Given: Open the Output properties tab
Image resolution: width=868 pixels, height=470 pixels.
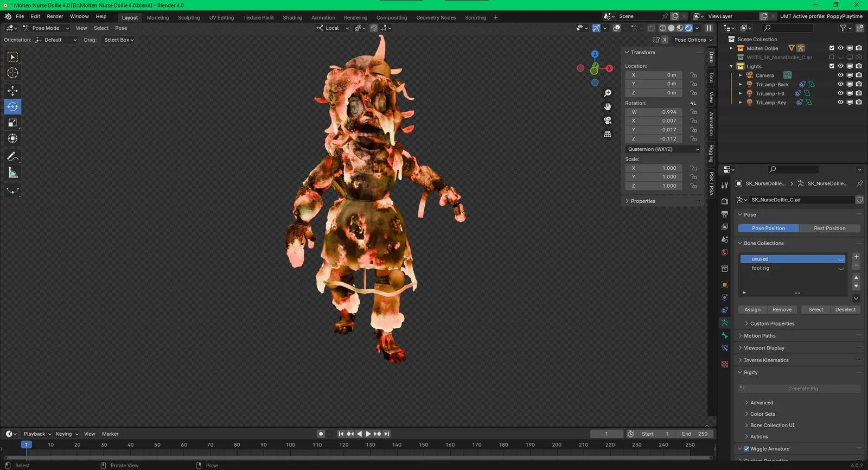Looking at the screenshot, I should (x=725, y=214).
